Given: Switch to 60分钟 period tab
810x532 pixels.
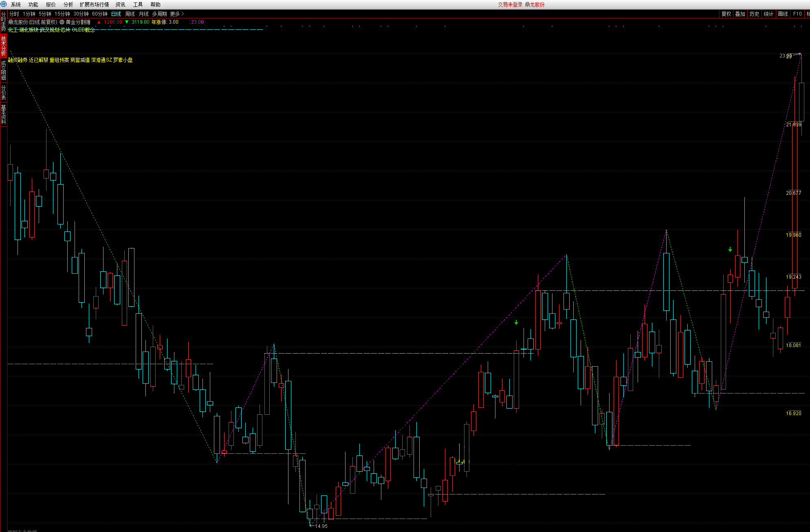Looking at the screenshot, I should 100,14.
